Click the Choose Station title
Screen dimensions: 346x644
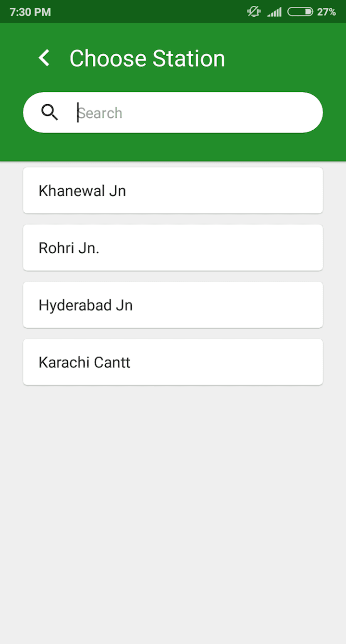(147, 59)
